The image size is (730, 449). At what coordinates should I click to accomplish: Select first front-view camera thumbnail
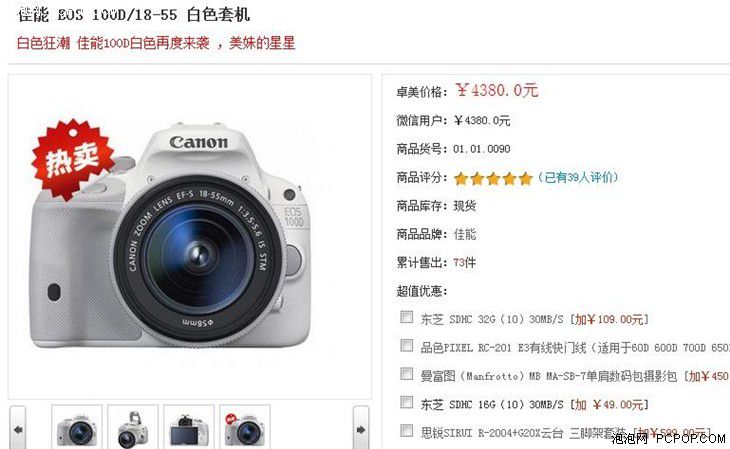pos(77,428)
